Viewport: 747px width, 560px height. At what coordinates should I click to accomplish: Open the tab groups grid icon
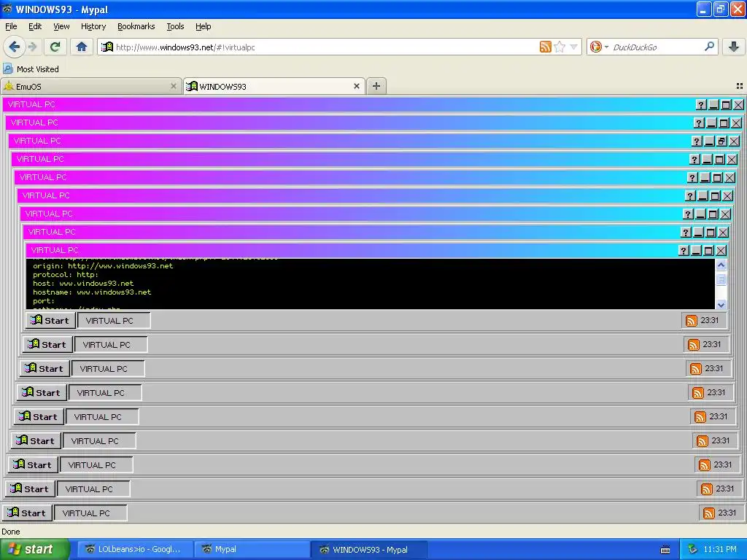[740, 86]
